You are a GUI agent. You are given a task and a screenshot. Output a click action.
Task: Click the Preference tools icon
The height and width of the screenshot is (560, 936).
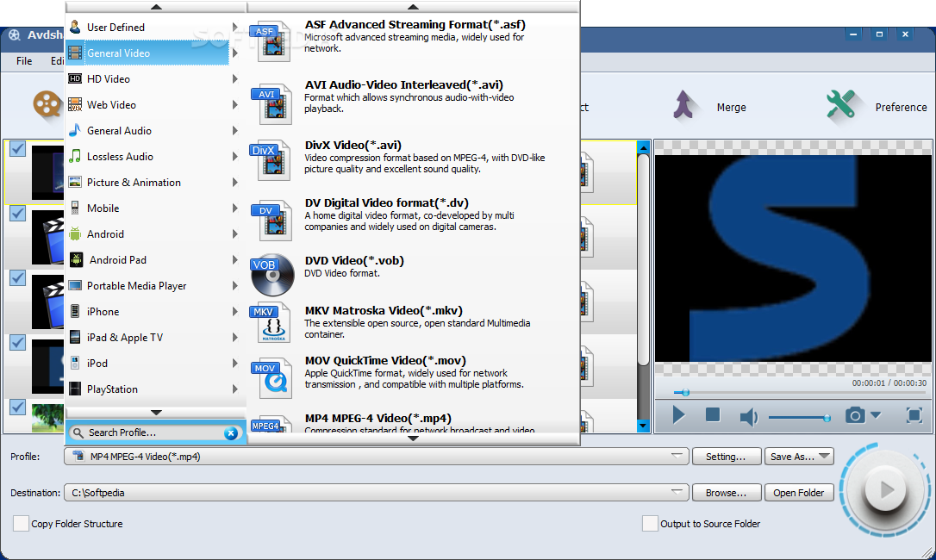(x=840, y=106)
